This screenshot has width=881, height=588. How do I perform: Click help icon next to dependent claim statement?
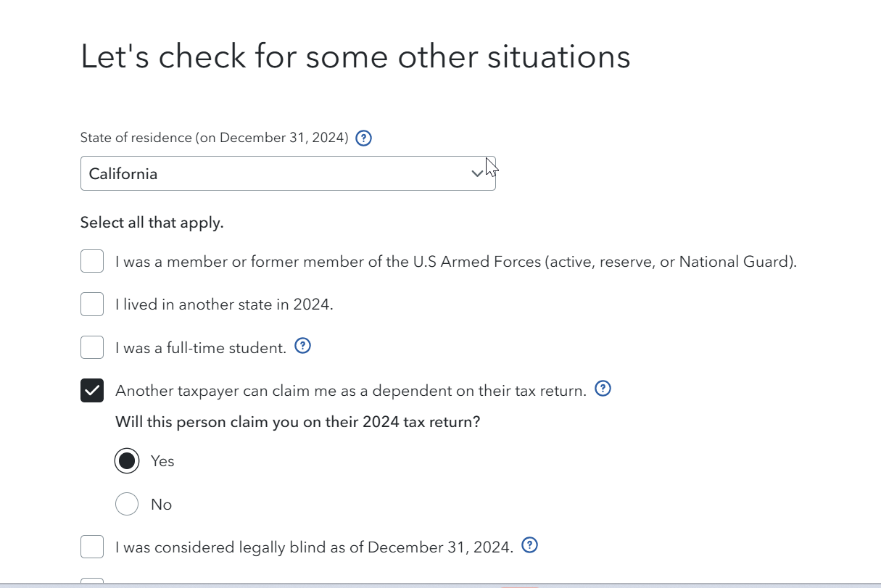click(x=603, y=389)
